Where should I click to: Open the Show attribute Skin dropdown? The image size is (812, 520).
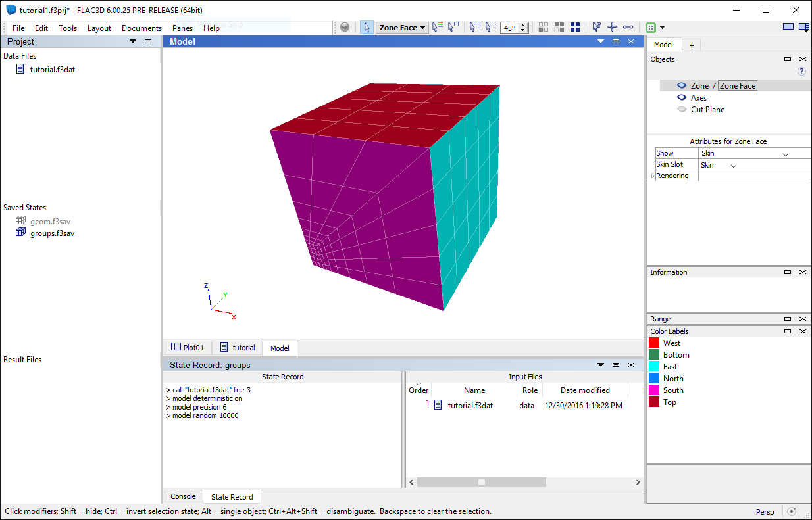pos(754,153)
